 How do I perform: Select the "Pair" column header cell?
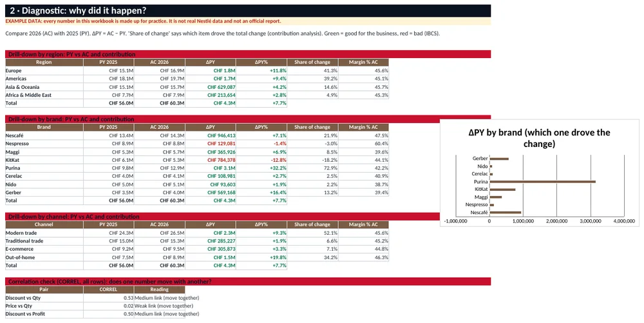point(44,289)
